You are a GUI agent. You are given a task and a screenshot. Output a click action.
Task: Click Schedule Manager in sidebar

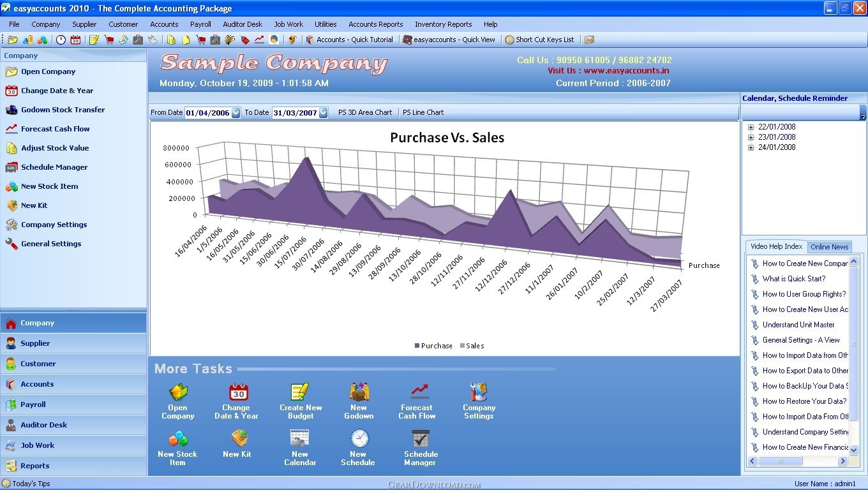pyautogui.click(x=54, y=167)
